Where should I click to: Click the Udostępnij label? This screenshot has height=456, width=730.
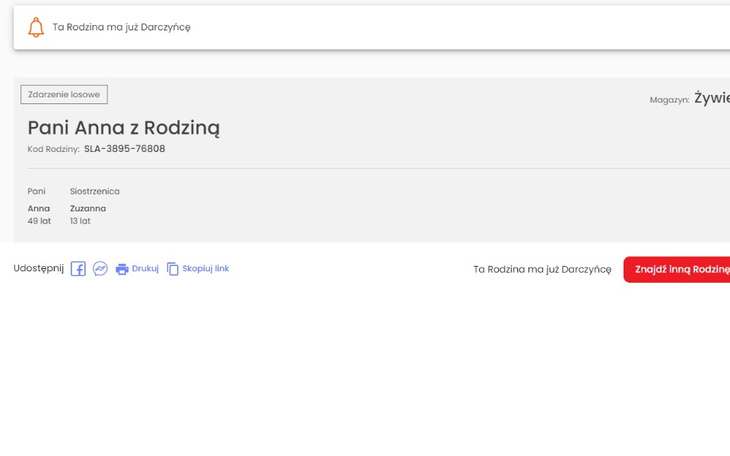tap(38, 268)
